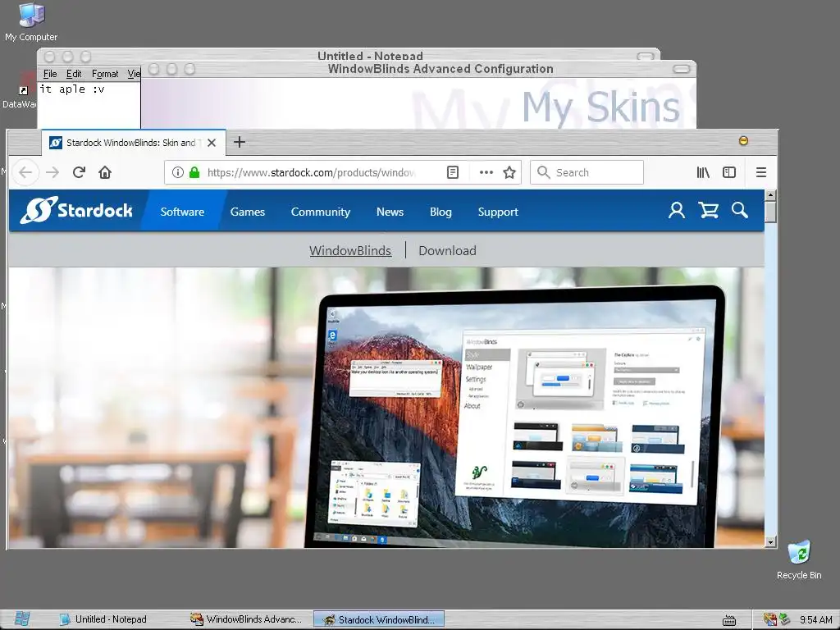Viewport: 840px width, 630px height.
Task: Click page scrollbar up arrow
Action: click(x=770, y=195)
